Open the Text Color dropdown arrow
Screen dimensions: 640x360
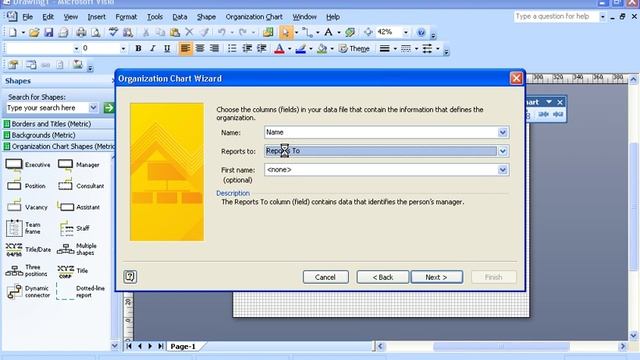pyautogui.click(x=289, y=49)
